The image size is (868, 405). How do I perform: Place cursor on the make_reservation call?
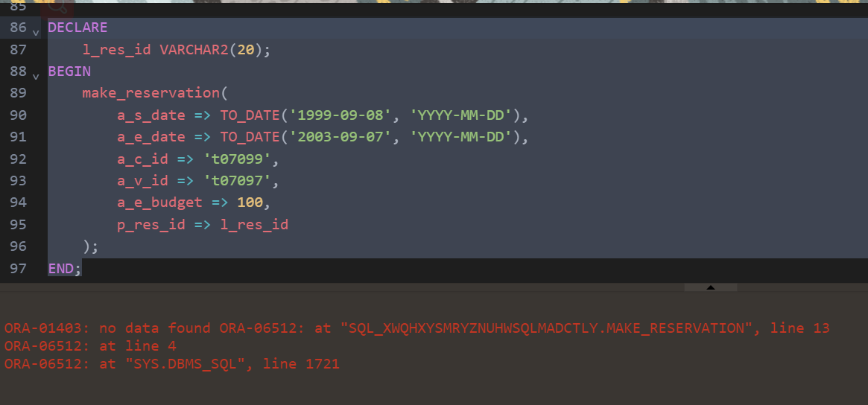point(151,93)
